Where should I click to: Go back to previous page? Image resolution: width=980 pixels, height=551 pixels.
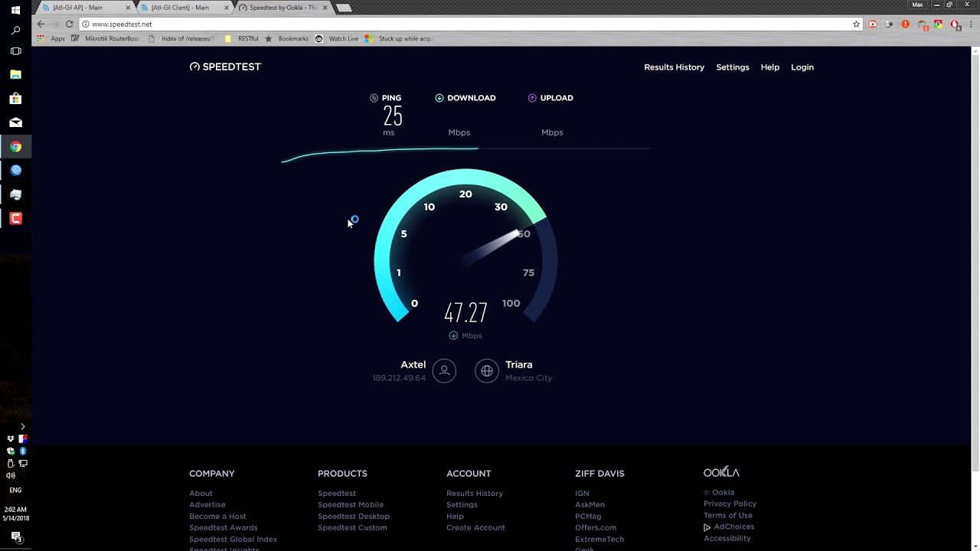pos(41,24)
